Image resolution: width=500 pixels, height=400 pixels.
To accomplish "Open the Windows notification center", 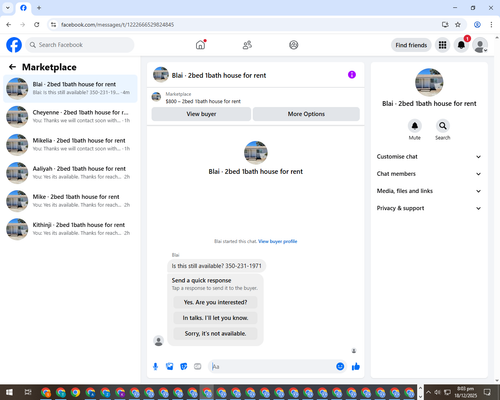I will [x=487, y=392].
